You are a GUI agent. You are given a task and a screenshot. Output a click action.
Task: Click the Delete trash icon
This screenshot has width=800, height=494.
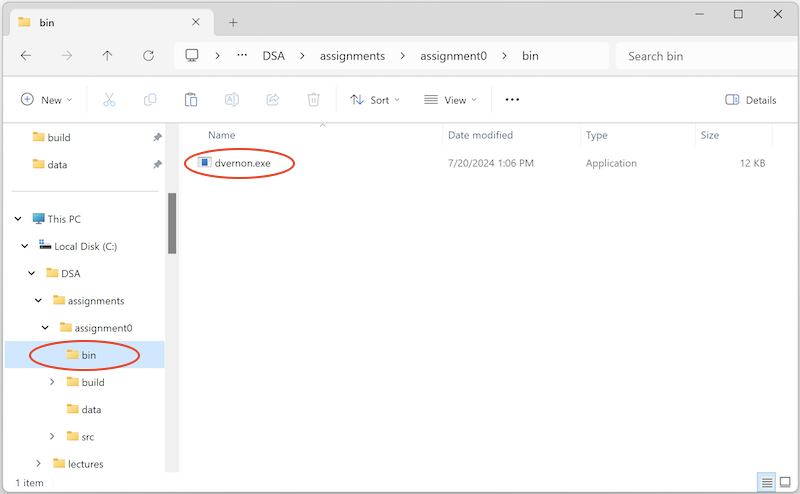pyautogui.click(x=313, y=100)
